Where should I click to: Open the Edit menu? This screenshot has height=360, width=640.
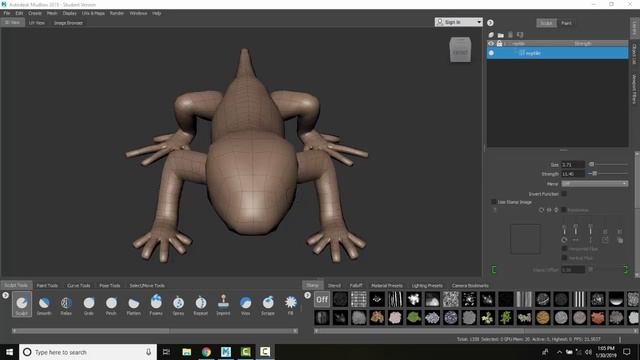(19, 13)
